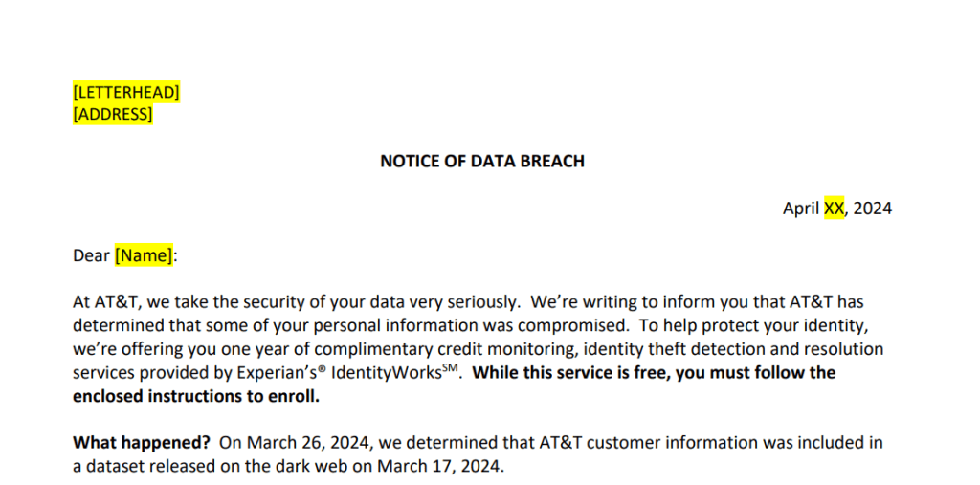The image size is (980, 485).
Task: Click the word Dear in the salutation
Action: click(91, 255)
